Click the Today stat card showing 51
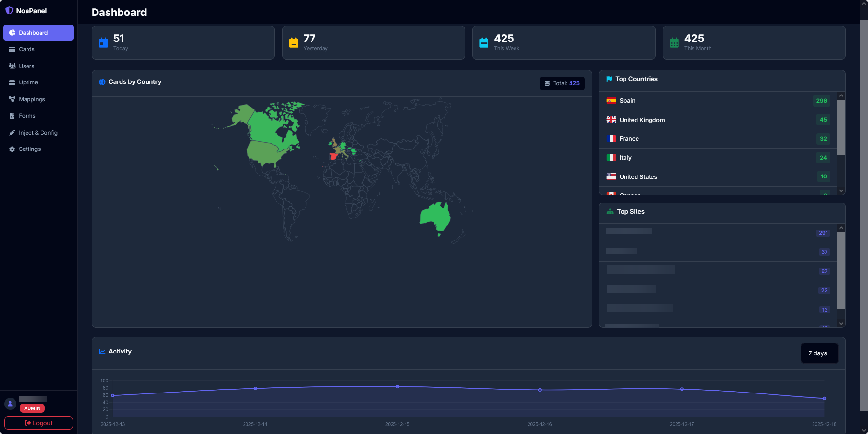The width and height of the screenshot is (868, 434). (x=183, y=42)
